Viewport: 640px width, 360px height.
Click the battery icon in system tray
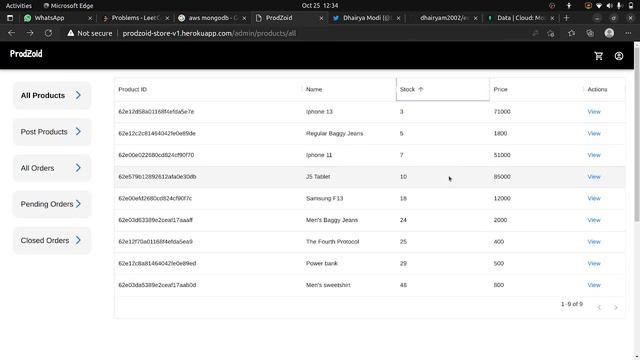point(631,6)
